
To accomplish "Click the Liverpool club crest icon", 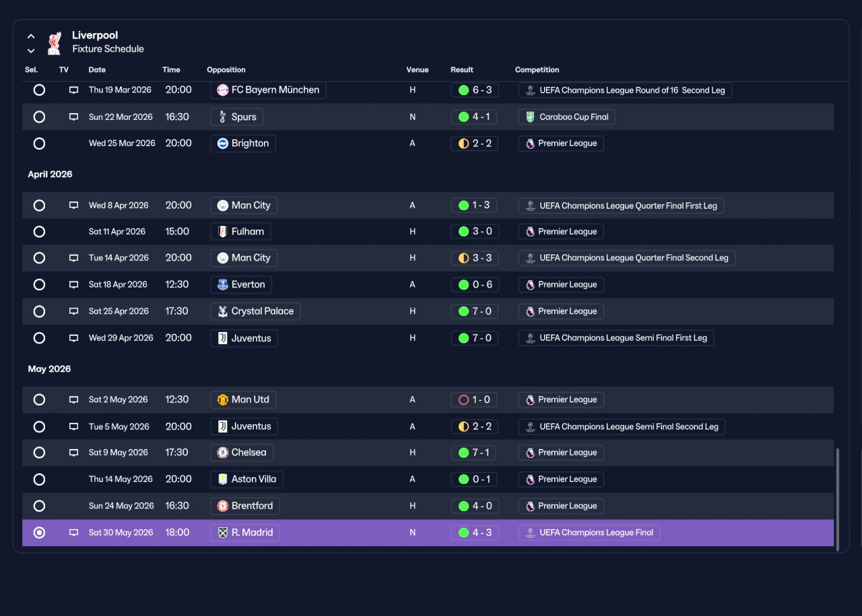I will (x=55, y=42).
